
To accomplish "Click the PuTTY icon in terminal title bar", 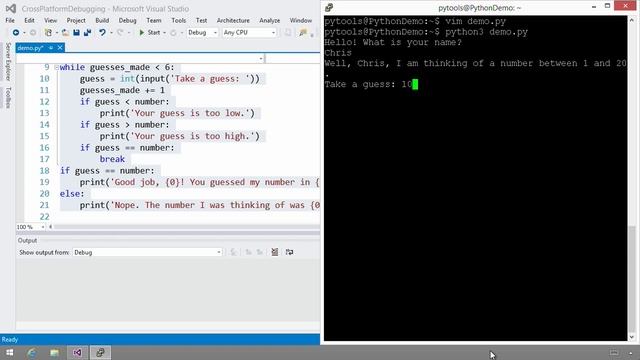I will point(329,7).
